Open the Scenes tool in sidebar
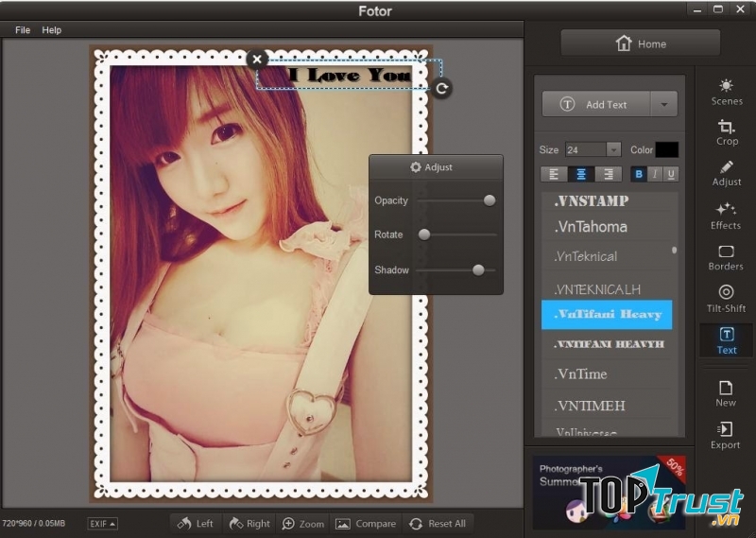Viewport: 756px width, 538px height. (726, 91)
